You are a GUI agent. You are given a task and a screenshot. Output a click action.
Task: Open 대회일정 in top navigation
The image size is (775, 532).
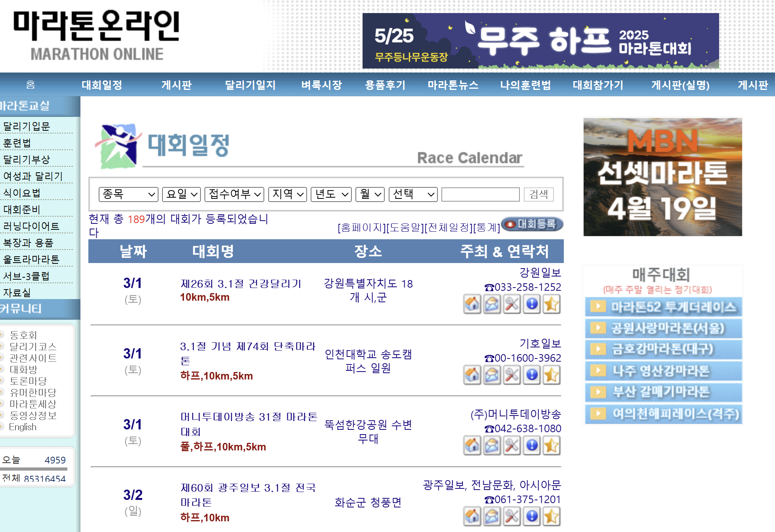tap(102, 85)
